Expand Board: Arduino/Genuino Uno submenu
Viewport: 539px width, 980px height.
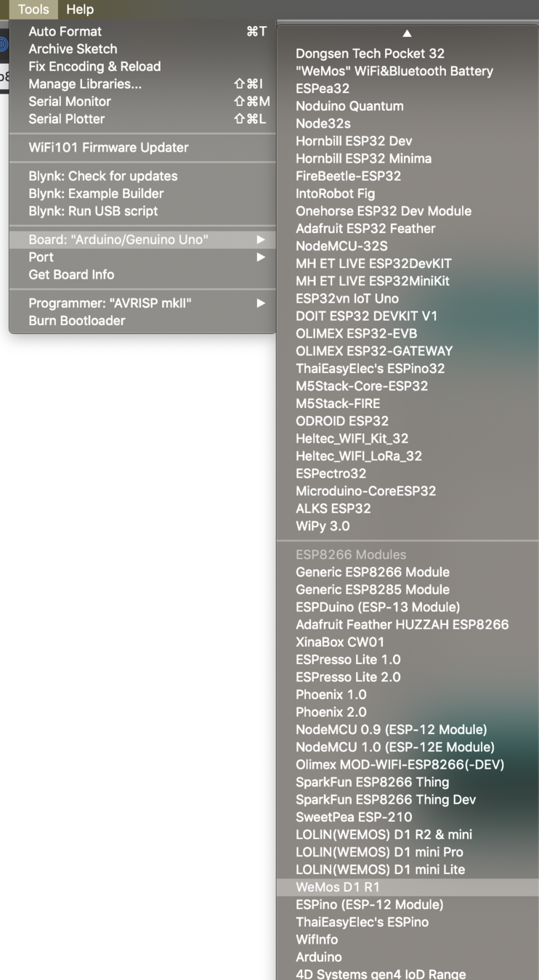[142, 239]
